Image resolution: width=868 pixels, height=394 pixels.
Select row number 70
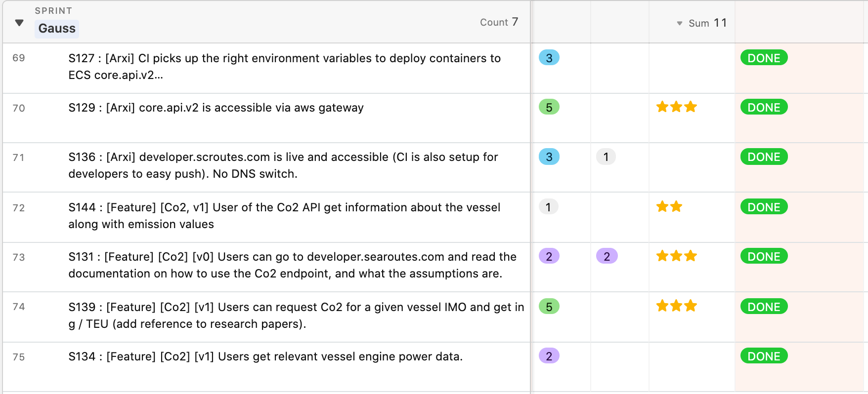click(19, 108)
